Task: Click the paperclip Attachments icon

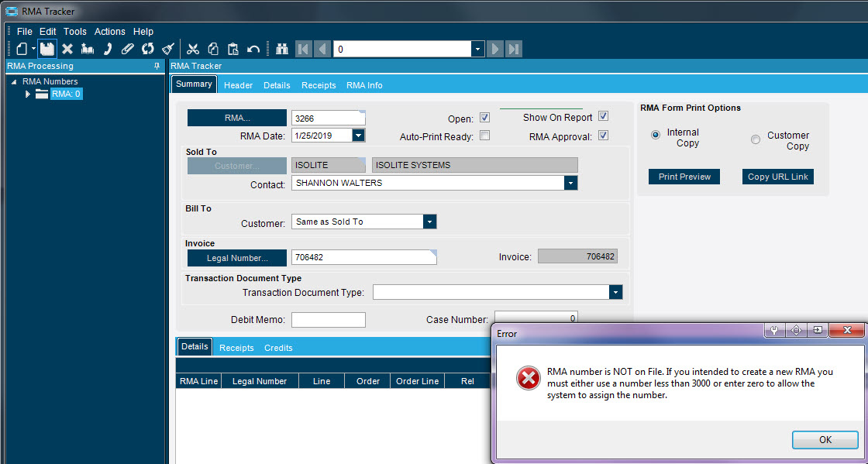Action: click(128, 49)
